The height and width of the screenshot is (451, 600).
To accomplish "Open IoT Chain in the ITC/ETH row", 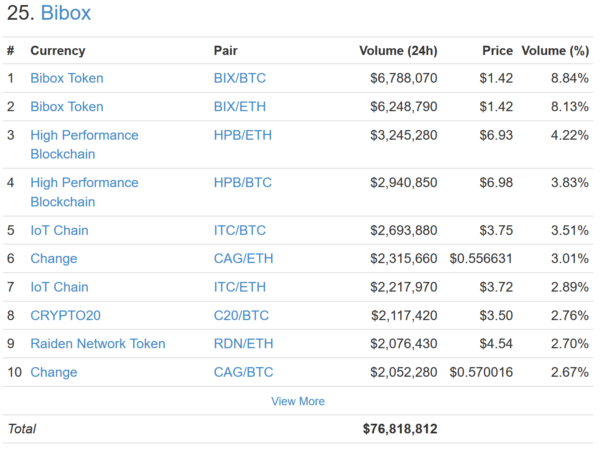I will 59,287.
